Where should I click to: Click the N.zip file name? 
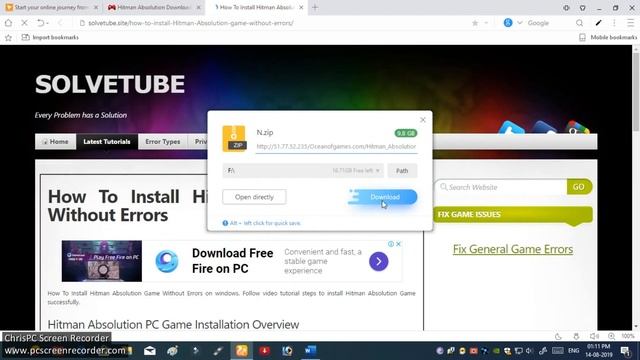(265, 133)
